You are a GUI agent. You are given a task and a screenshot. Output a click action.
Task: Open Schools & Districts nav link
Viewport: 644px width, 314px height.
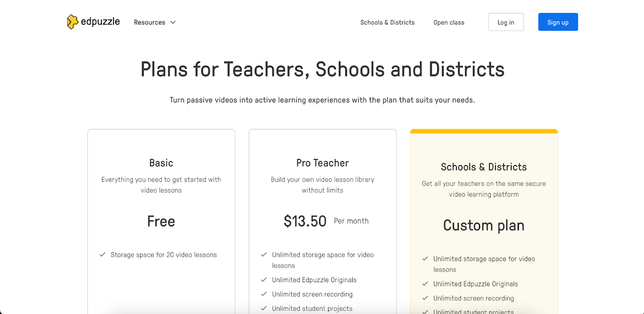(x=387, y=23)
